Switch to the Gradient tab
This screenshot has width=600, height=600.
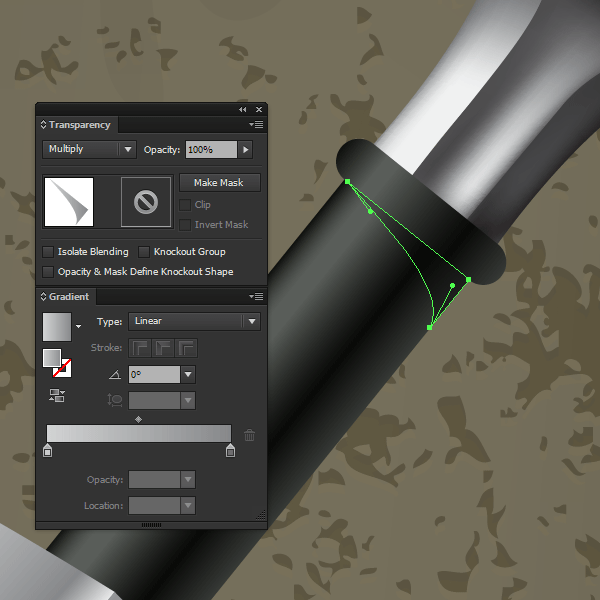point(69,297)
